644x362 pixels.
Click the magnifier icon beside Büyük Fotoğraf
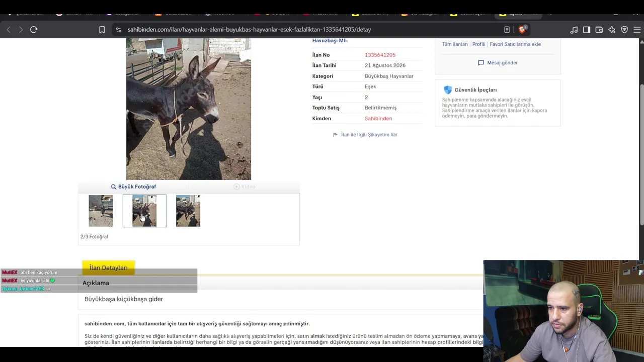(x=114, y=187)
